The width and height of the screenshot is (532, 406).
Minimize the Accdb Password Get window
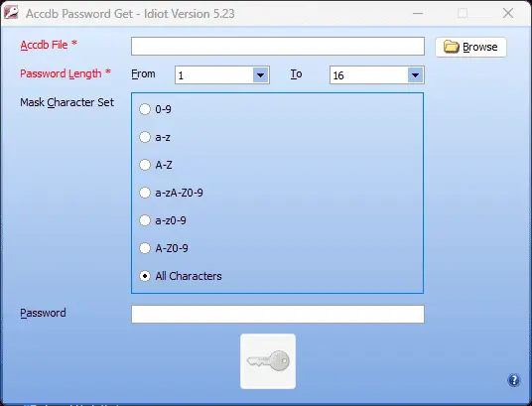[418, 13]
